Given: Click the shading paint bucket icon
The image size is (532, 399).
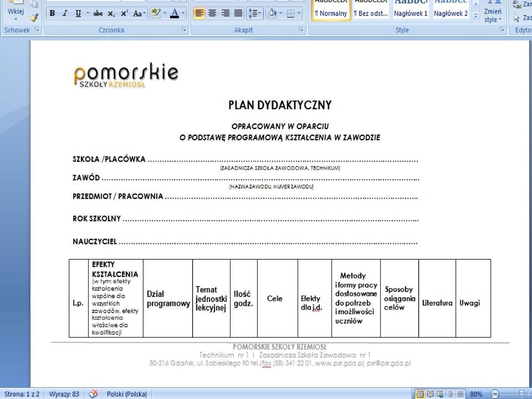Looking at the screenshot, I should coord(272,13).
